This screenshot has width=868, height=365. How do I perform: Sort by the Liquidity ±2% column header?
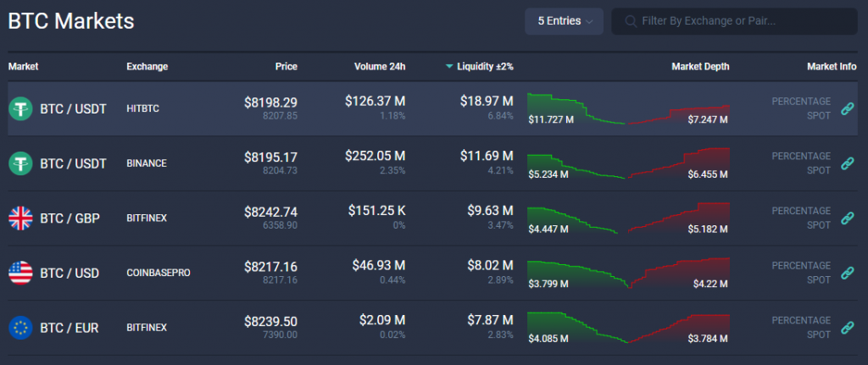click(x=484, y=66)
